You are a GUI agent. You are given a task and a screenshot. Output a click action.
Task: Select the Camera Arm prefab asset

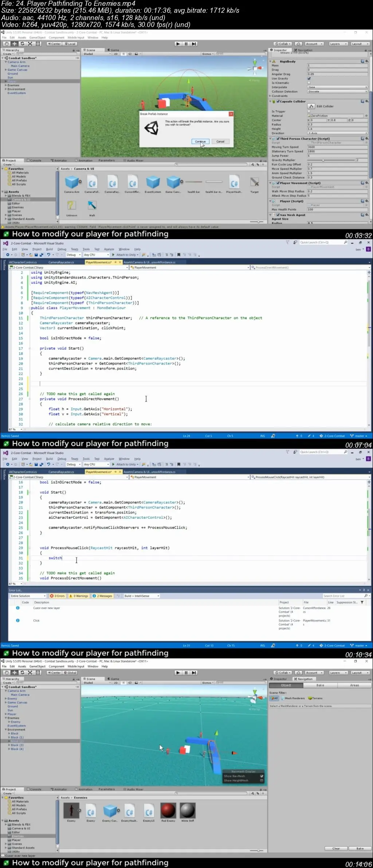click(72, 184)
